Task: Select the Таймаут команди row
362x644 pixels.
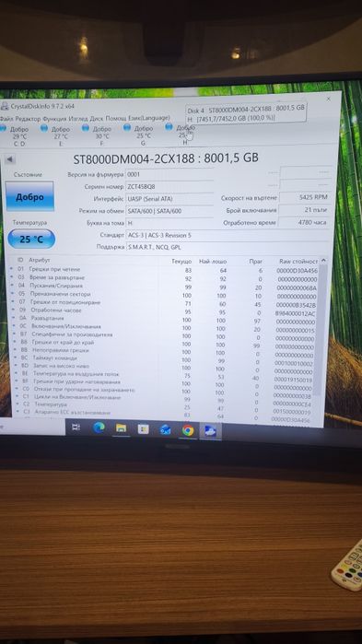Action: pos(164,360)
